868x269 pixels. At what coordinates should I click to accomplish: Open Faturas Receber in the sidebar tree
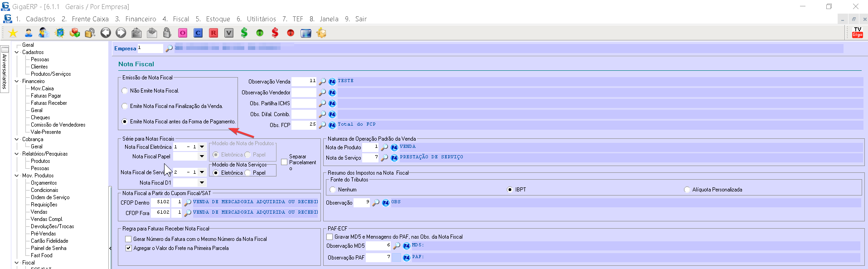(x=48, y=103)
